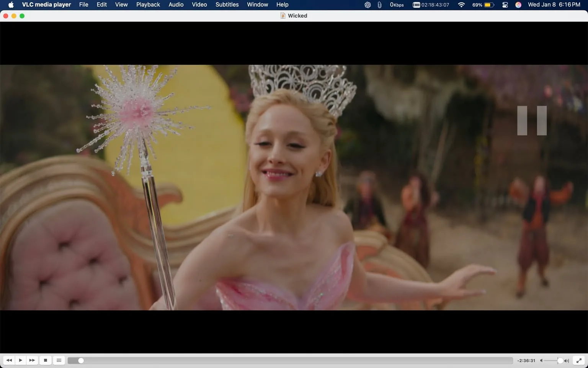This screenshot has width=588, height=368.
Task: Toggle playback with the Play button
Action: point(20,360)
